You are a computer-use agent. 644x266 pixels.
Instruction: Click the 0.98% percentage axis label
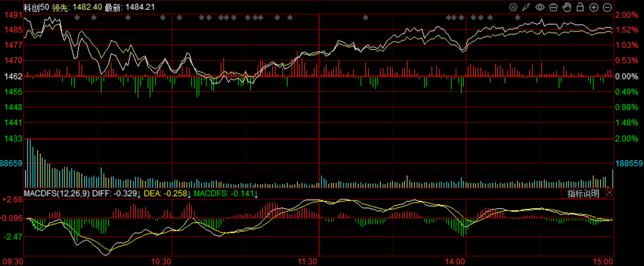[627, 107]
